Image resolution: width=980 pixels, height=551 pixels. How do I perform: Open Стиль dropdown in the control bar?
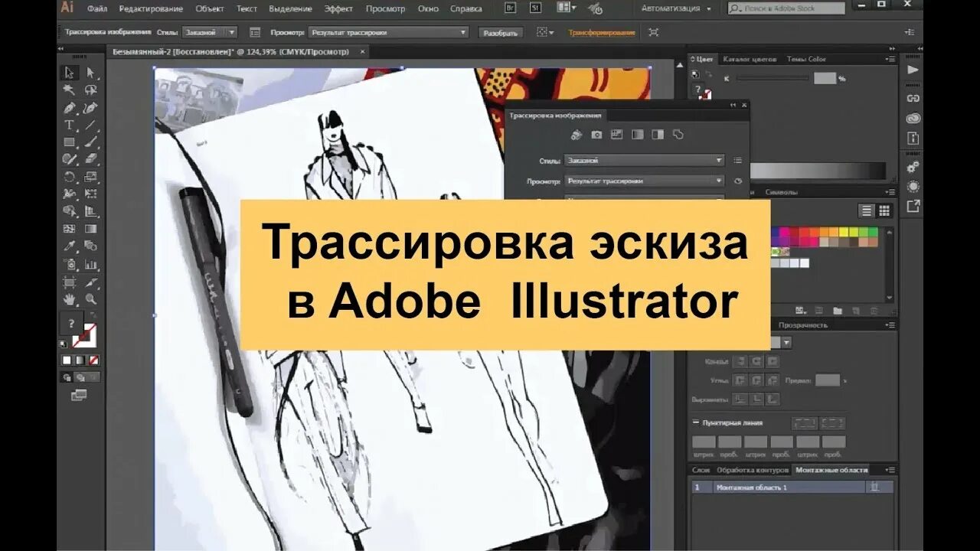pos(209,32)
